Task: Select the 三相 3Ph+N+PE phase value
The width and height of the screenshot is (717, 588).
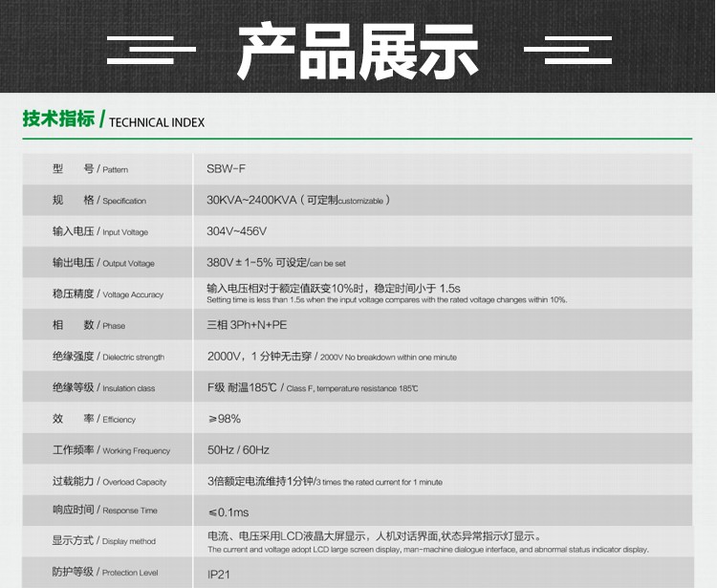Action: coord(247,325)
